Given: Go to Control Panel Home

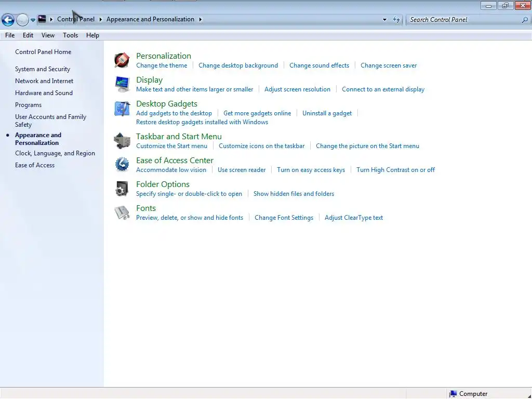Looking at the screenshot, I should (43, 52).
